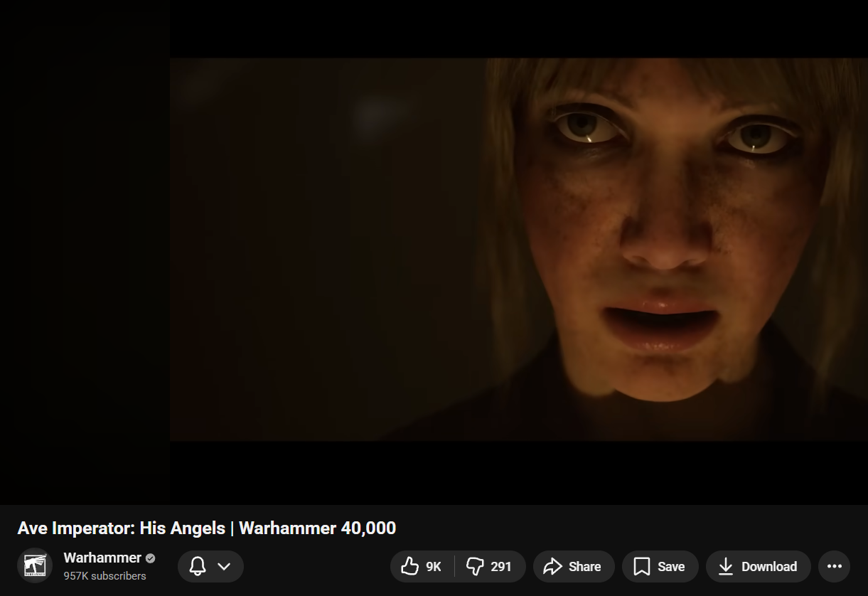Click the 957K subscribers text
Viewport: 868px width, 596px height.
(105, 576)
